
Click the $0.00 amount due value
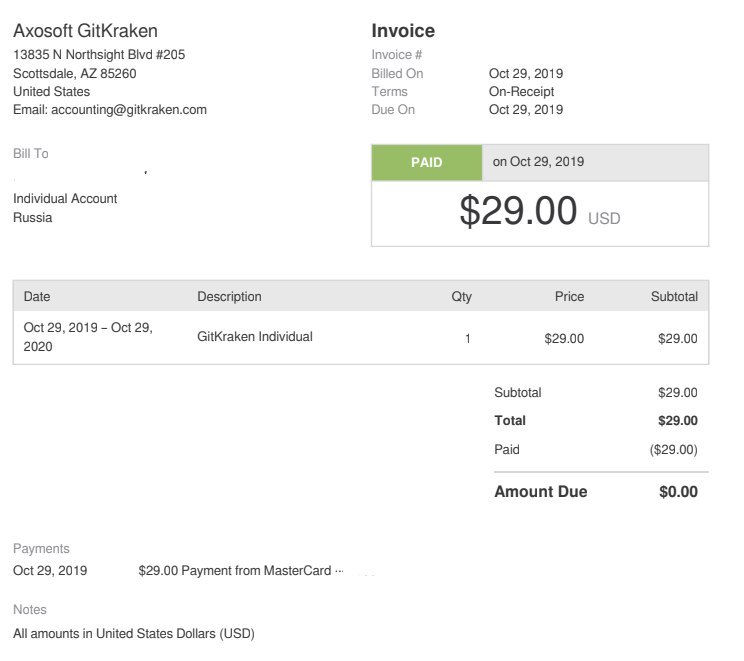coord(679,492)
